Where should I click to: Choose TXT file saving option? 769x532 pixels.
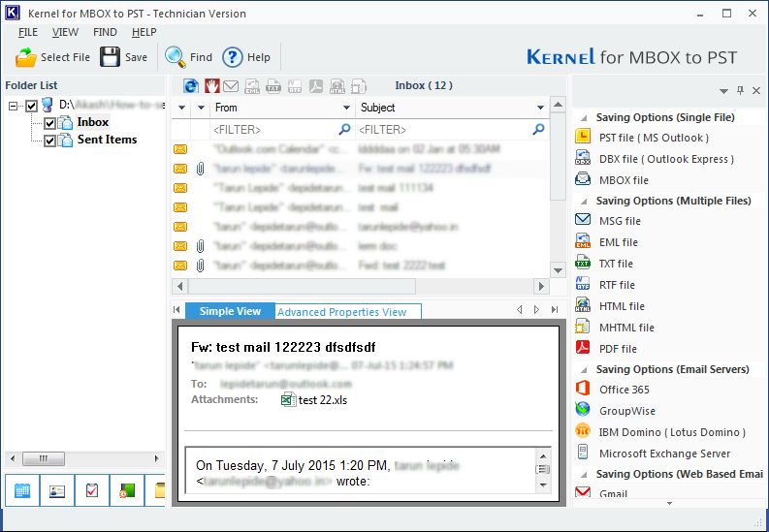point(616,264)
